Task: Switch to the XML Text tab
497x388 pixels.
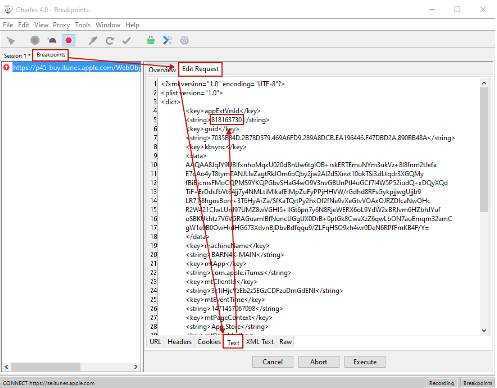Action: 260,342
